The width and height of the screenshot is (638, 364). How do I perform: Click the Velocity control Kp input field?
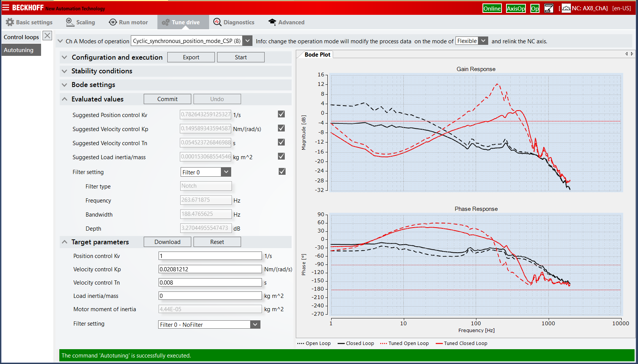(x=210, y=269)
